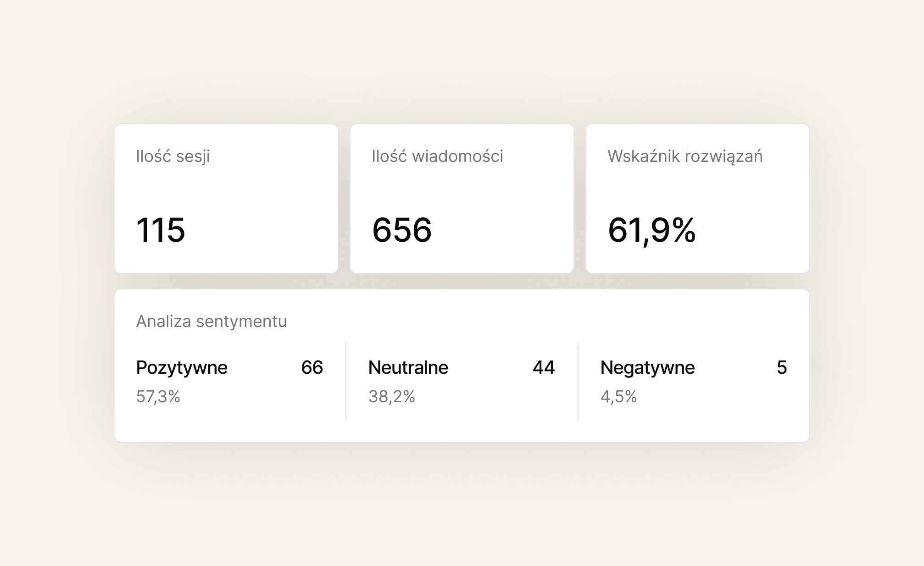Image resolution: width=924 pixels, height=566 pixels.
Task: Click the "Ilość wiadomości" label
Action: click(437, 156)
